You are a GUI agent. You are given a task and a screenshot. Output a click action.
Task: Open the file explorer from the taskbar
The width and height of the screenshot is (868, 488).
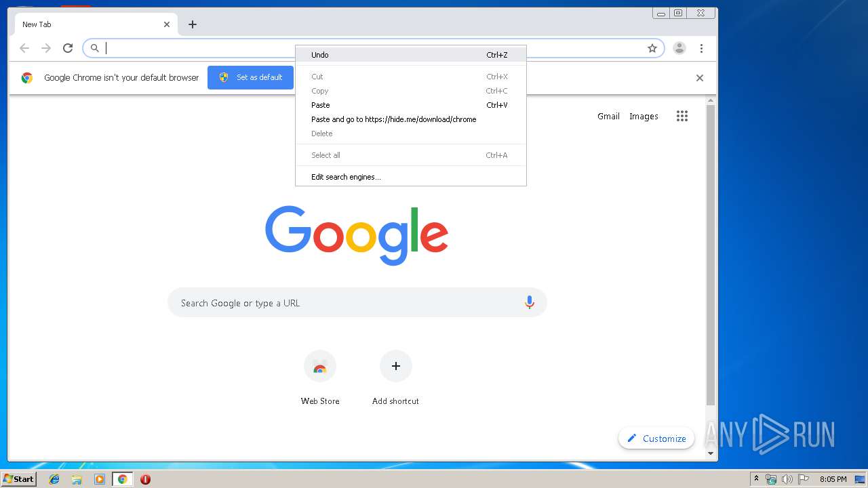77,479
